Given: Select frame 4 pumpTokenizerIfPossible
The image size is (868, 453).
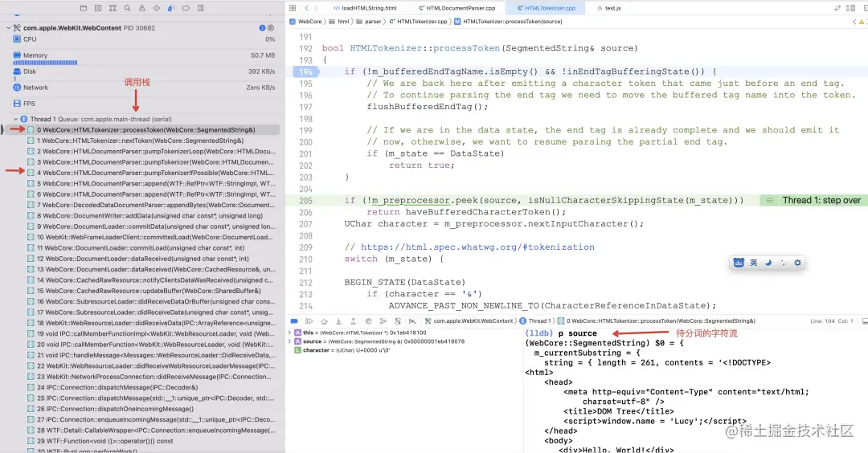Looking at the screenshot, I should [152, 173].
